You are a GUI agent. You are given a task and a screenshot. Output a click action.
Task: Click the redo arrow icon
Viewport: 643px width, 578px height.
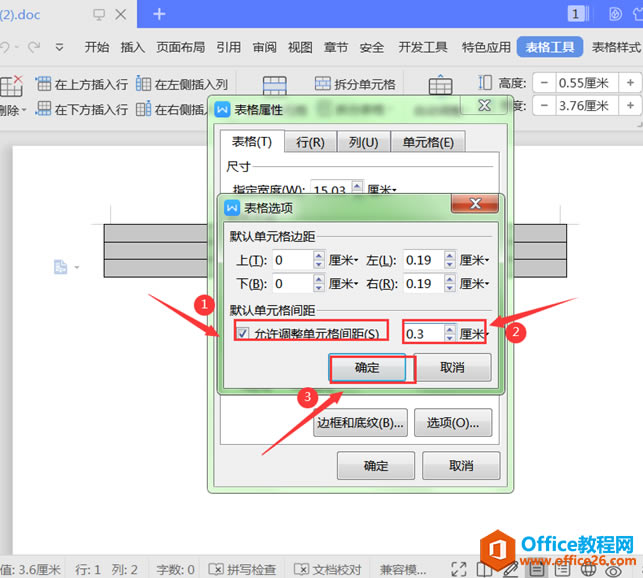tap(34, 47)
